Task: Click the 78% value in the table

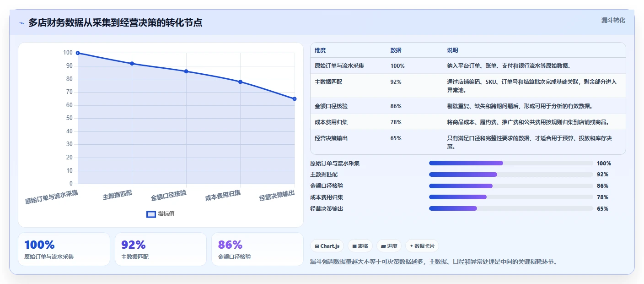Action: coord(396,122)
